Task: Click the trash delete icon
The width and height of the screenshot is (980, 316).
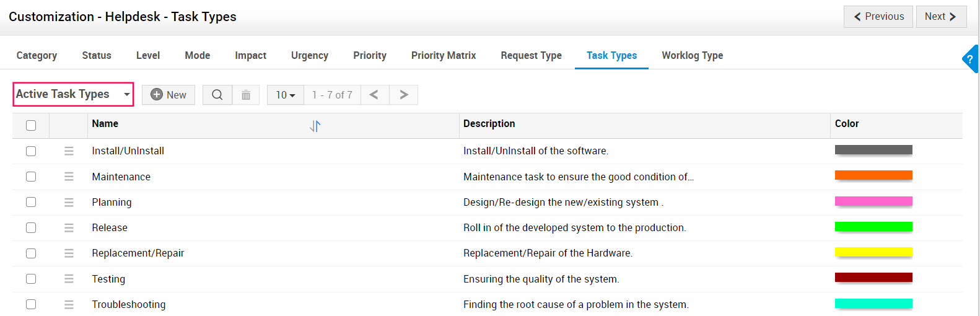Action: tap(246, 95)
